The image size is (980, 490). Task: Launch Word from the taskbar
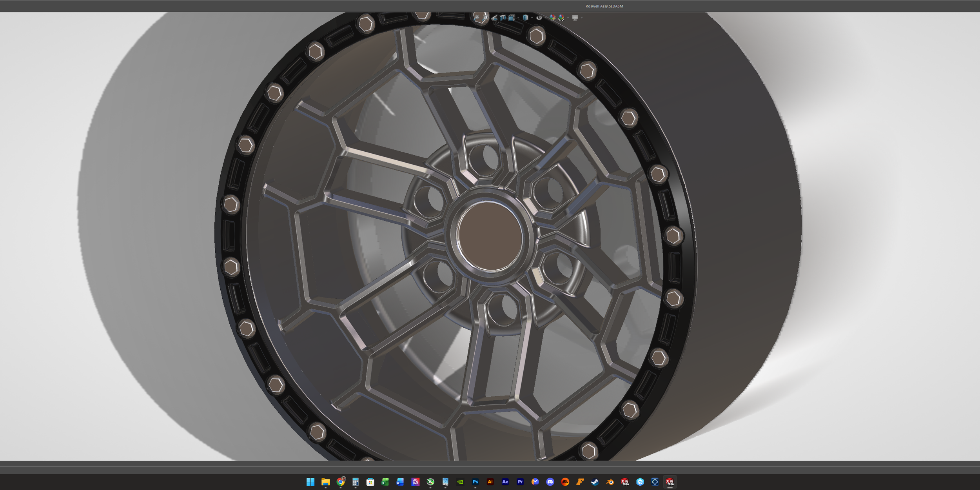coord(400,482)
